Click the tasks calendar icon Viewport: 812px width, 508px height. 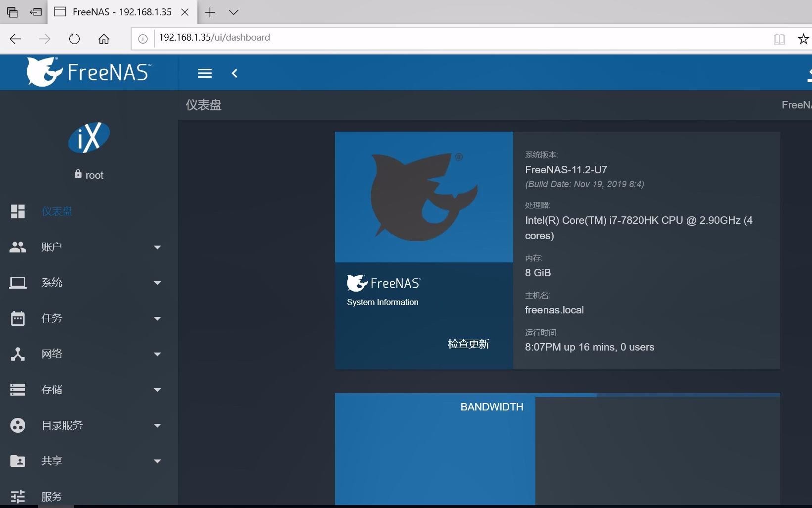(18, 318)
